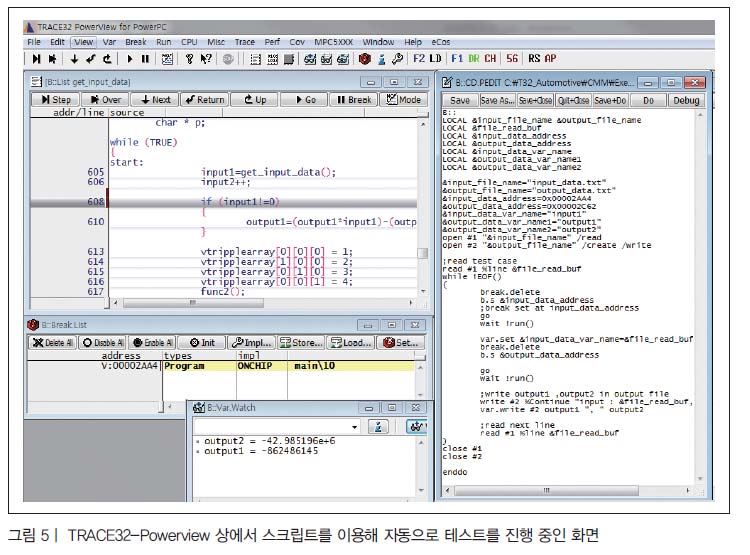
Task: Click the step Over icon in main toolbar
Action: [52, 59]
